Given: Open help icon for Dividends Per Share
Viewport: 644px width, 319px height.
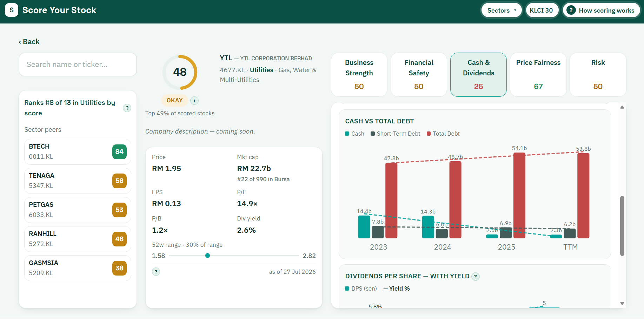Looking at the screenshot, I should [476, 277].
